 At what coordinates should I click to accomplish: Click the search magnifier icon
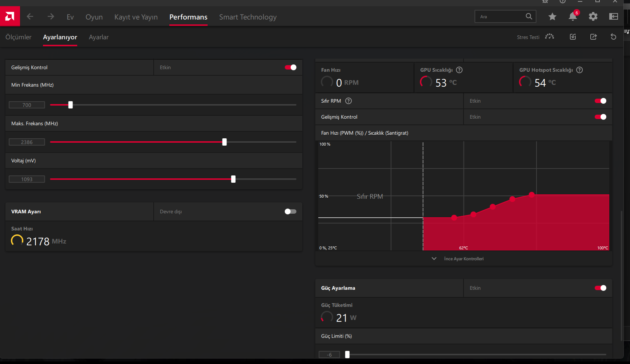(529, 16)
